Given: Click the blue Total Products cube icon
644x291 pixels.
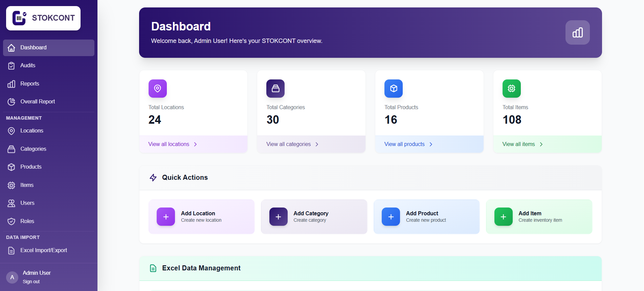Looking at the screenshot, I should (393, 89).
